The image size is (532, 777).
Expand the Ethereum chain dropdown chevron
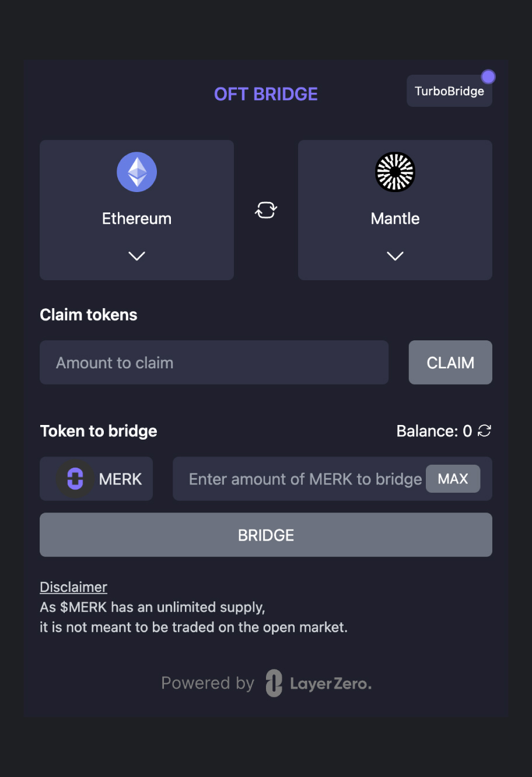(136, 256)
